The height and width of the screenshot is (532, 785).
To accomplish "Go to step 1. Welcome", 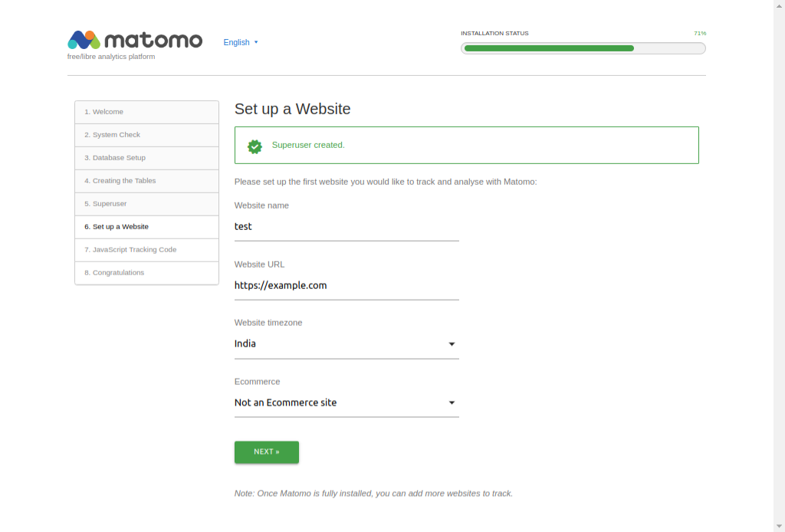I will tap(146, 112).
